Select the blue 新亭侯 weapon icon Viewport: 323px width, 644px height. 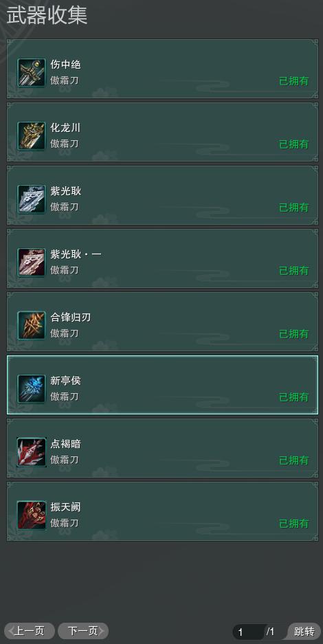click(x=32, y=389)
